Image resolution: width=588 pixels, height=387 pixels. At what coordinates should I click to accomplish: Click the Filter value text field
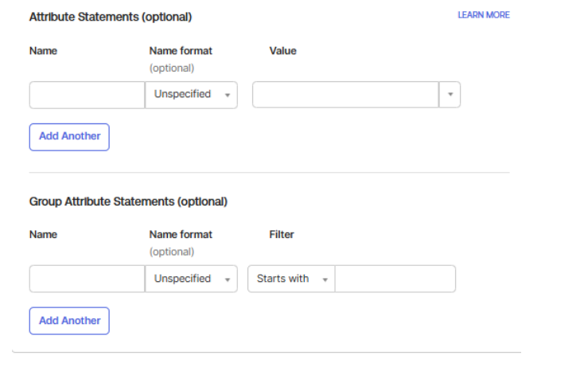(395, 279)
